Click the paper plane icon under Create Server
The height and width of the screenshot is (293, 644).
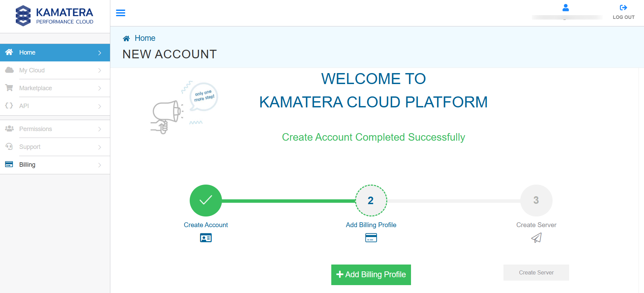536,238
